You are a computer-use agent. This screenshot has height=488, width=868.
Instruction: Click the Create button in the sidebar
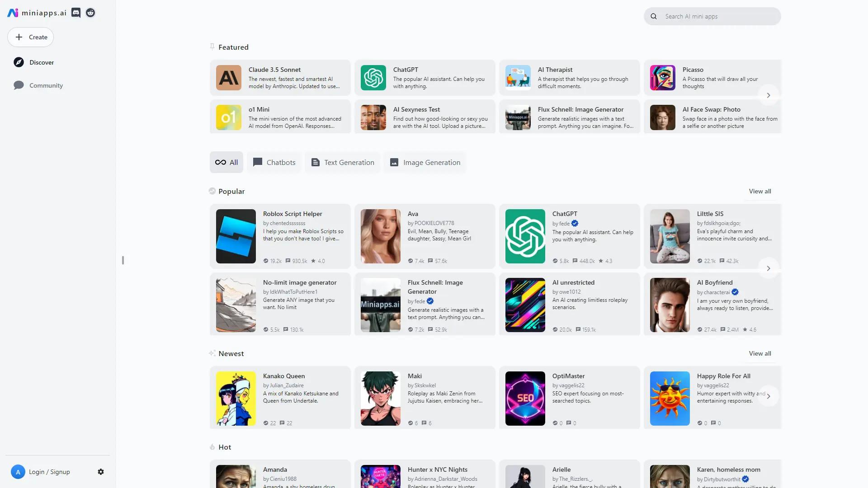click(x=30, y=37)
